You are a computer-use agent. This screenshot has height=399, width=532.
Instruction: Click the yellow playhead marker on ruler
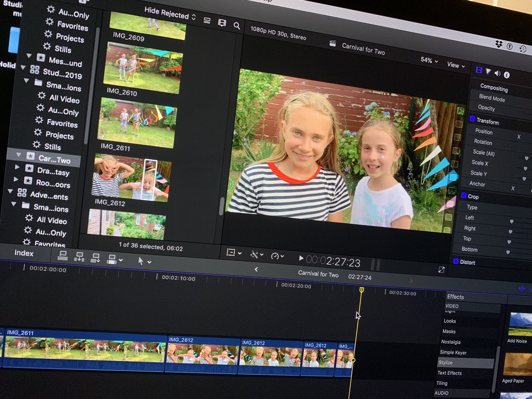pos(362,290)
